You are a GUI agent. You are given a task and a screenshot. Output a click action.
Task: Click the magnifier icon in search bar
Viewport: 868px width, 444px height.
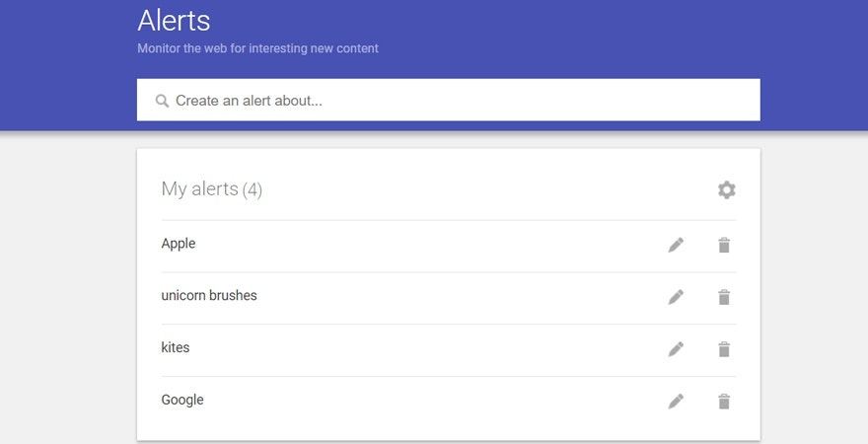163,101
